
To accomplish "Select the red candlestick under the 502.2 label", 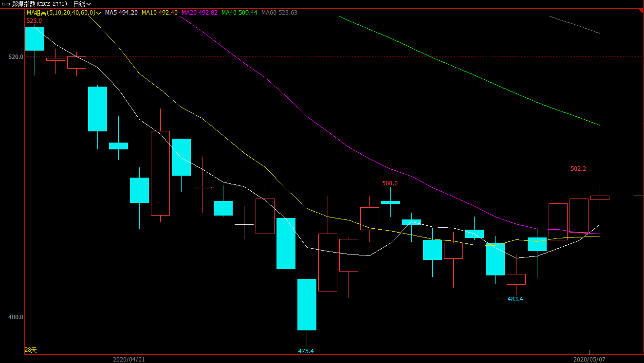I will tap(579, 216).
